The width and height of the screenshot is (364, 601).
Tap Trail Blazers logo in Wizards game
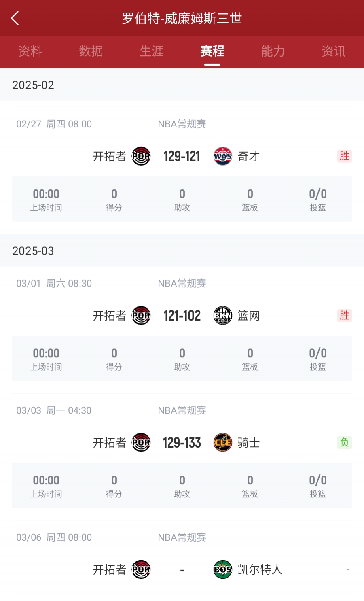[141, 156]
